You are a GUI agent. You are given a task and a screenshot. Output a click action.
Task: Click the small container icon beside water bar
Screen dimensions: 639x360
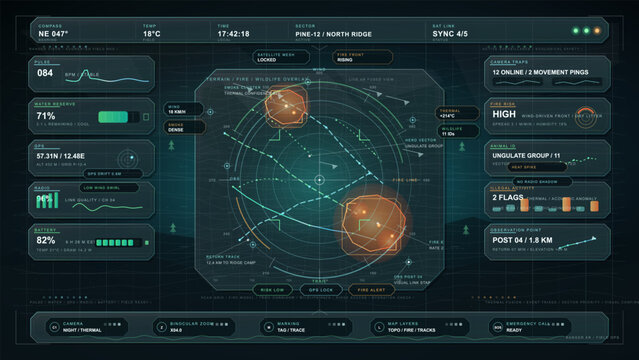coord(146,117)
